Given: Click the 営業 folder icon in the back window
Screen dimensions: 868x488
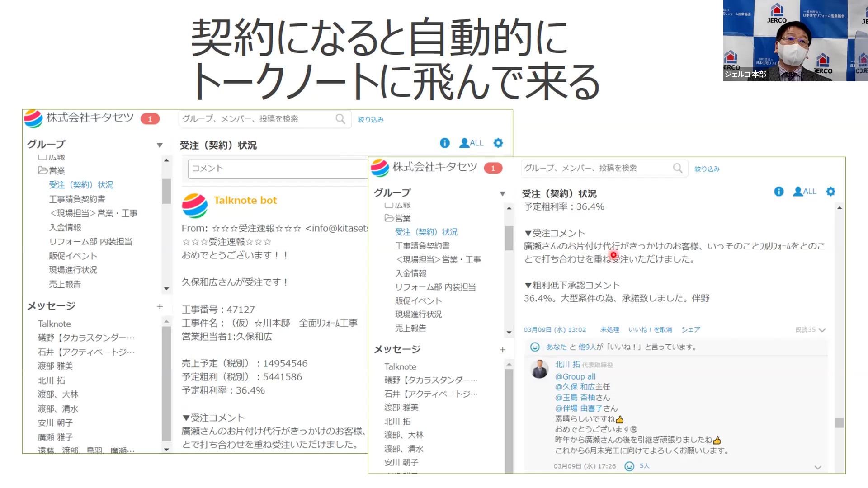Looking at the screenshot, I should (x=43, y=170).
